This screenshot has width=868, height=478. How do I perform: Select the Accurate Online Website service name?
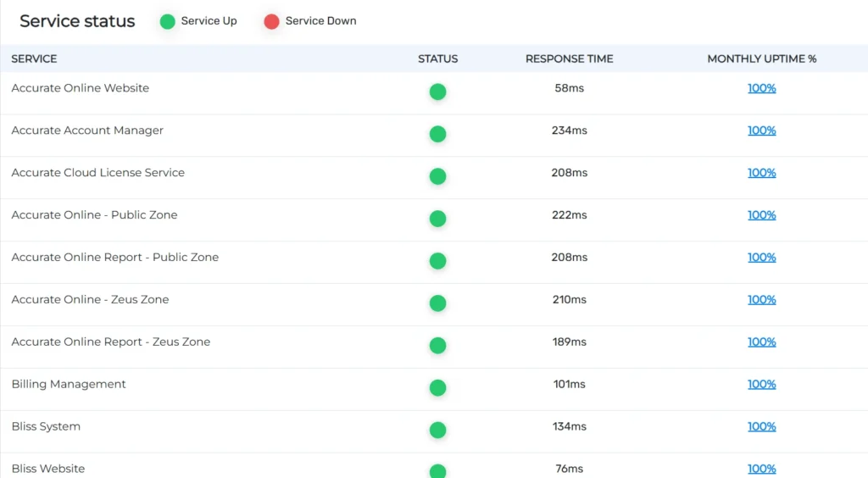(81, 88)
